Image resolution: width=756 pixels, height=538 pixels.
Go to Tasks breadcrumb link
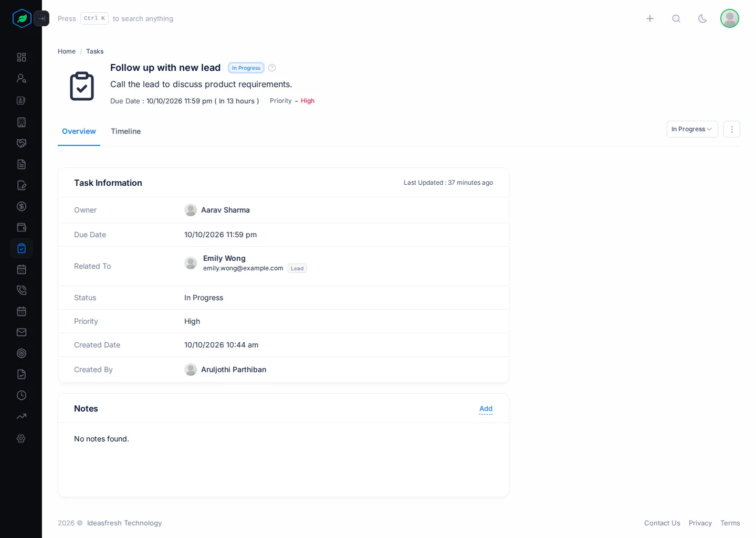pyautogui.click(x=95, y=51)
